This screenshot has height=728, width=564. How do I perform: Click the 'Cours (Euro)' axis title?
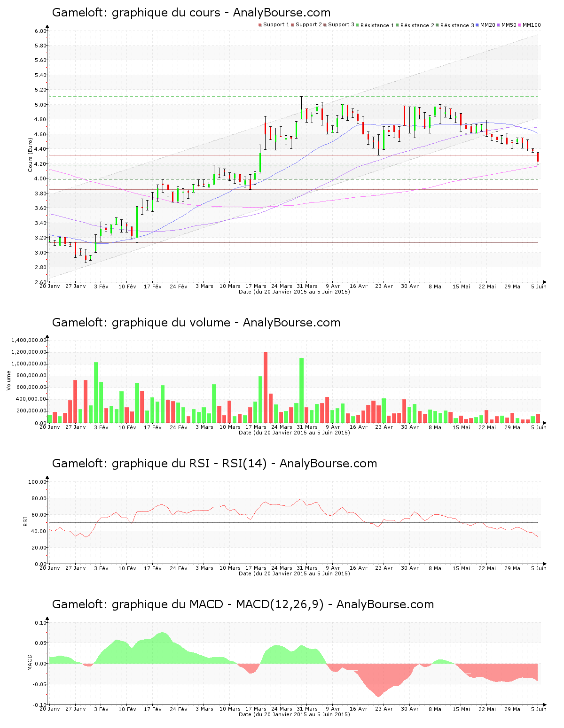(31, 155)
